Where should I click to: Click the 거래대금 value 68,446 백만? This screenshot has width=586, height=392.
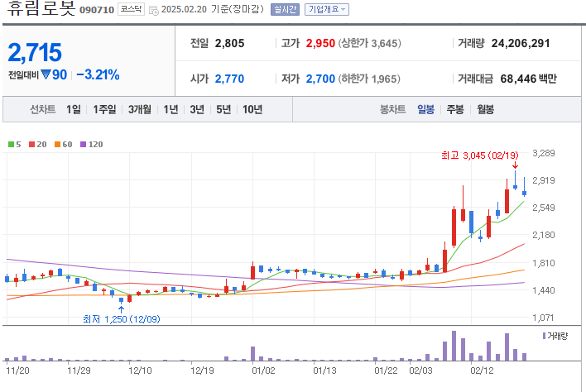(x=528, y=79)
